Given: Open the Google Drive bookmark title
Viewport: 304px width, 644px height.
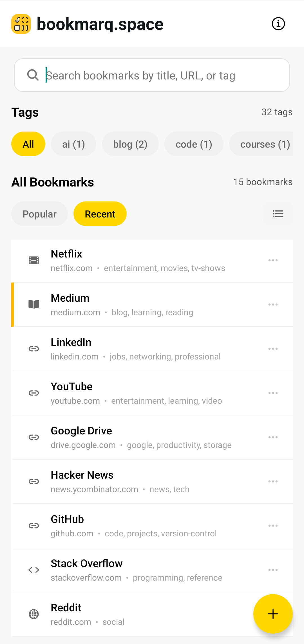Looking at the screenshot, I should (x=81, y=431).
